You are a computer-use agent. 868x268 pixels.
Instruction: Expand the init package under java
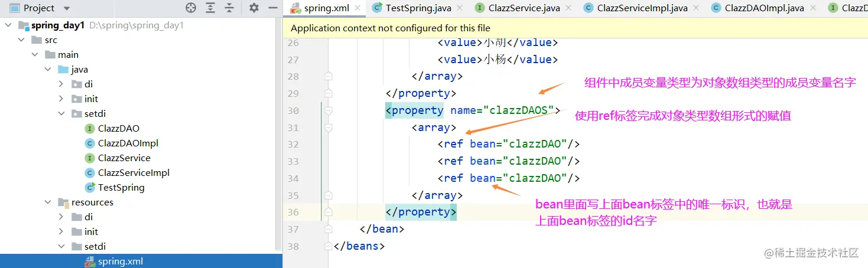(61, 99)
